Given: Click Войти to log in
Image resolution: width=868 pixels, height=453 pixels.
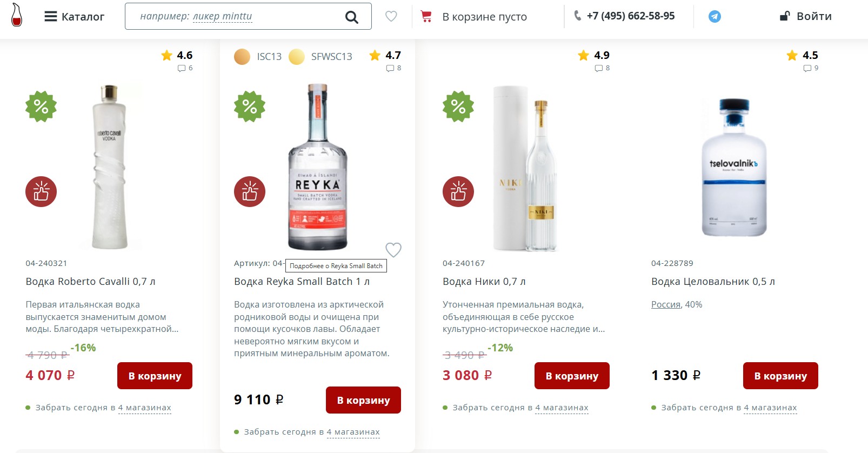Looking at the screenshot, I should pos(806,16).
